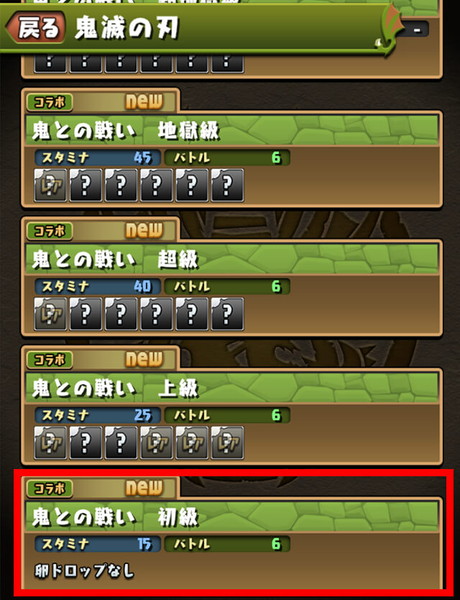Tap the rare drop icon in 地獄級
Screen dimensions: 460x600
click(x=51, y=185)
